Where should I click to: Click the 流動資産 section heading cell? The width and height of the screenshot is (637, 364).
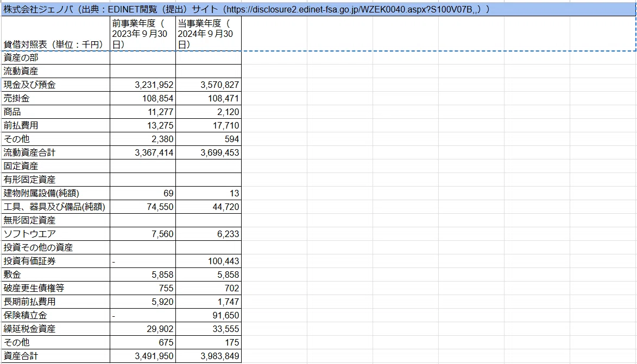pos(55,72)
